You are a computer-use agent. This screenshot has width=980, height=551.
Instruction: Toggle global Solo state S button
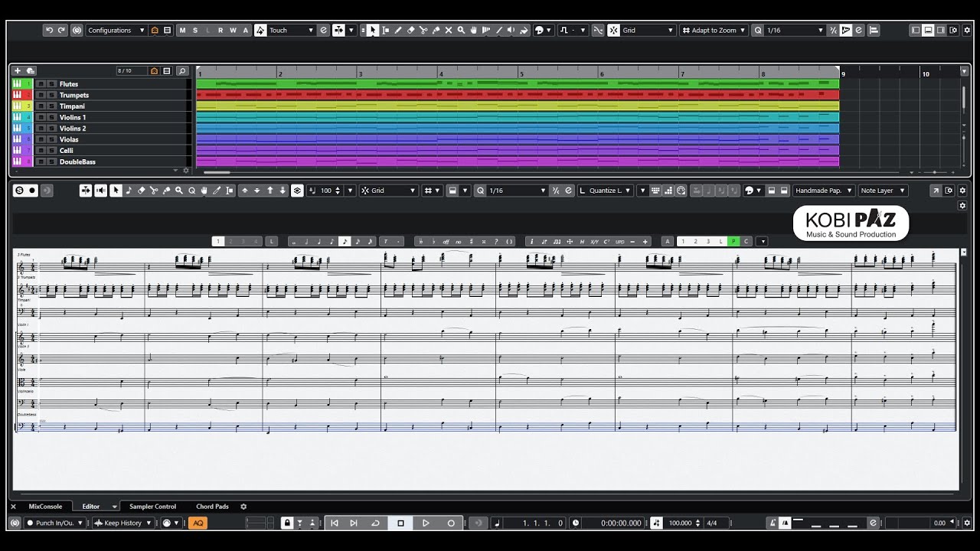194,31
